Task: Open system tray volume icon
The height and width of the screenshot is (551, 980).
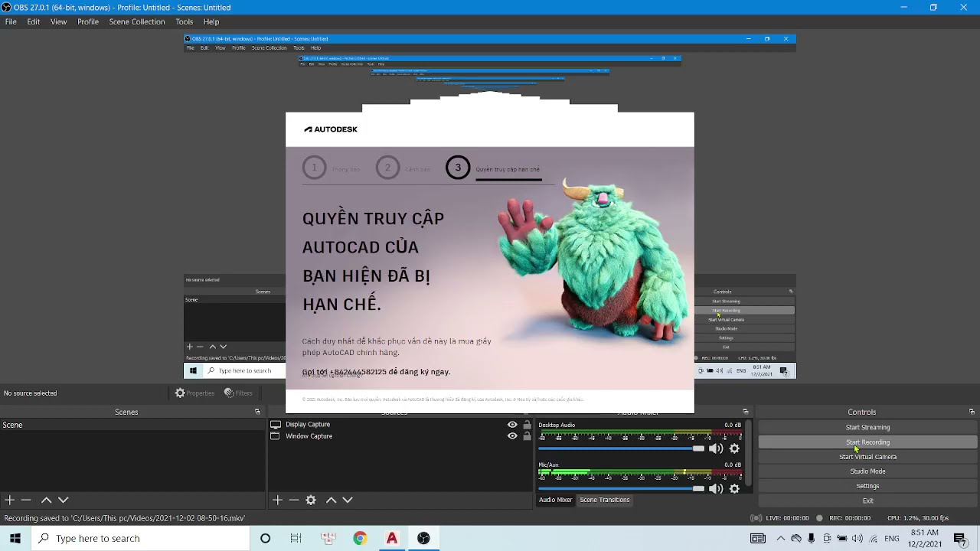Action: [x=857, y=538]
